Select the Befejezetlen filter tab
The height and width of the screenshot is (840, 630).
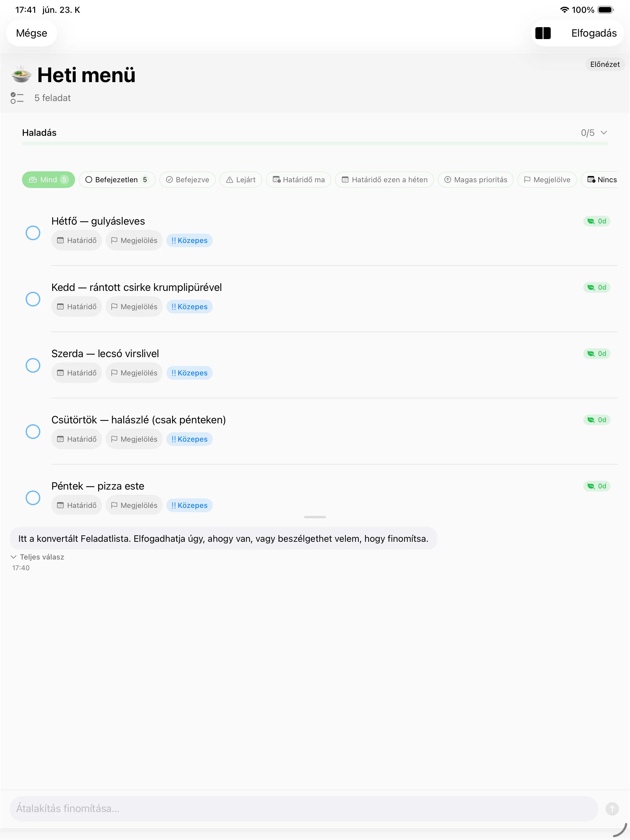tap(117, 179)
